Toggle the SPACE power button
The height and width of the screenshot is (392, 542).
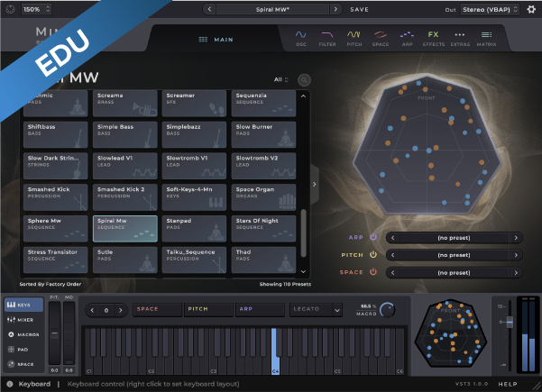373,272
